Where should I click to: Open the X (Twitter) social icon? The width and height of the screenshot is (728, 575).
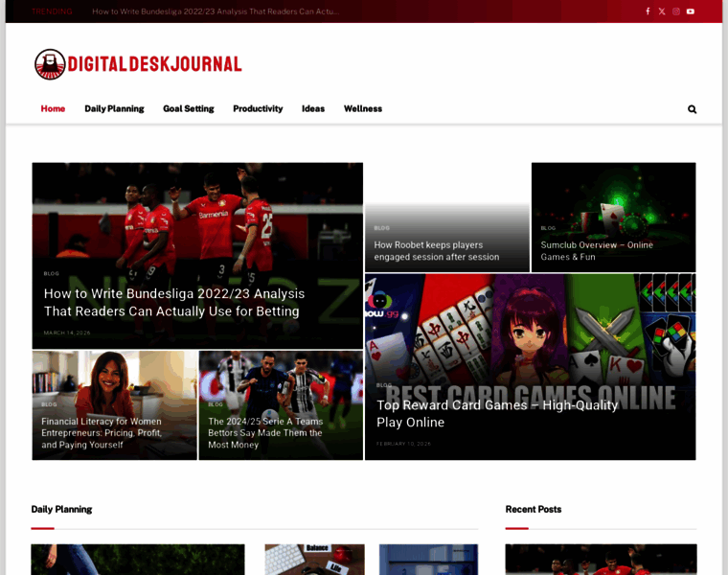[662, 11]
